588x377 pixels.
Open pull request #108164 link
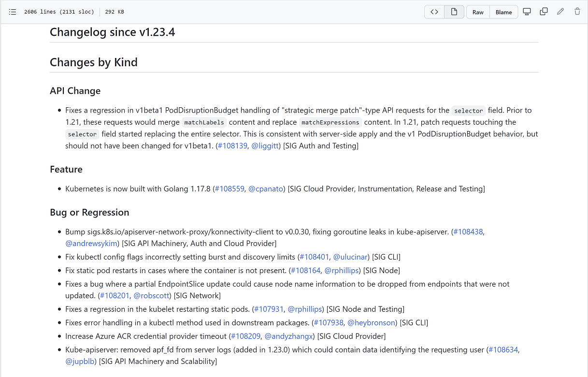pyautogui.click(x=306, y=270)
